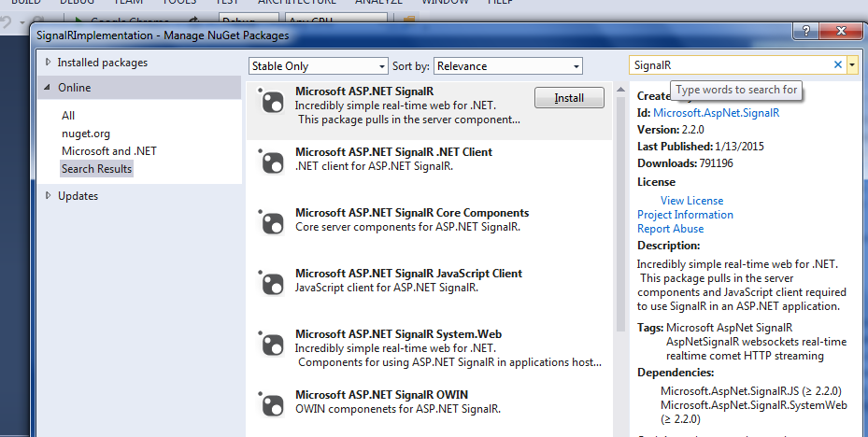Viewport: 868px width, 437px height.
Task: Open the search box history dropdown arrow
Action: point(852,65)
